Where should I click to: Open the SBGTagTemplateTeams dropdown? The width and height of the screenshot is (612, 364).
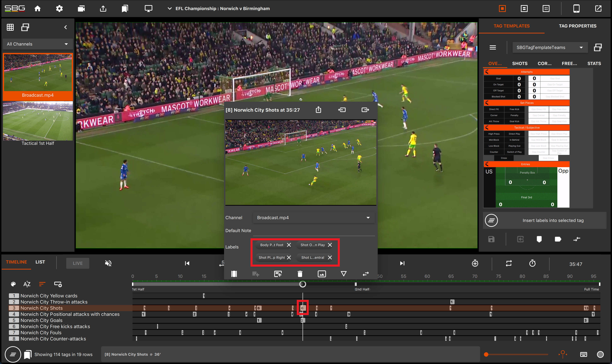point(550,48)
